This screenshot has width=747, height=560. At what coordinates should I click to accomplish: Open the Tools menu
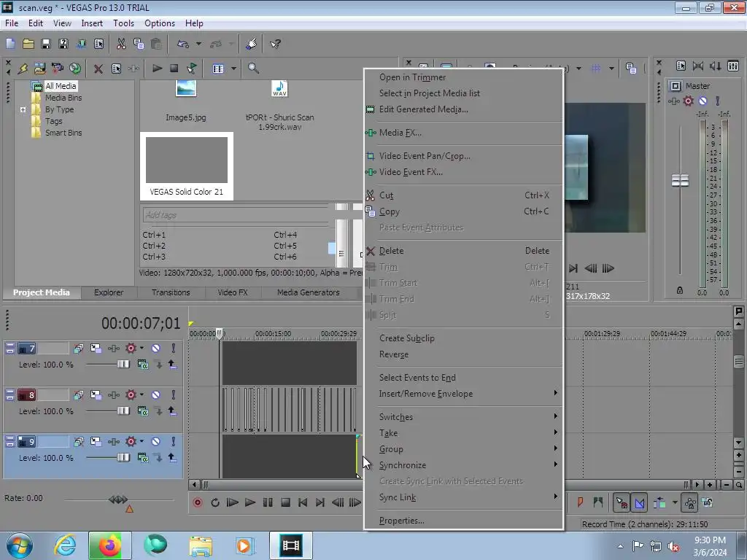(x=123, y=23)
